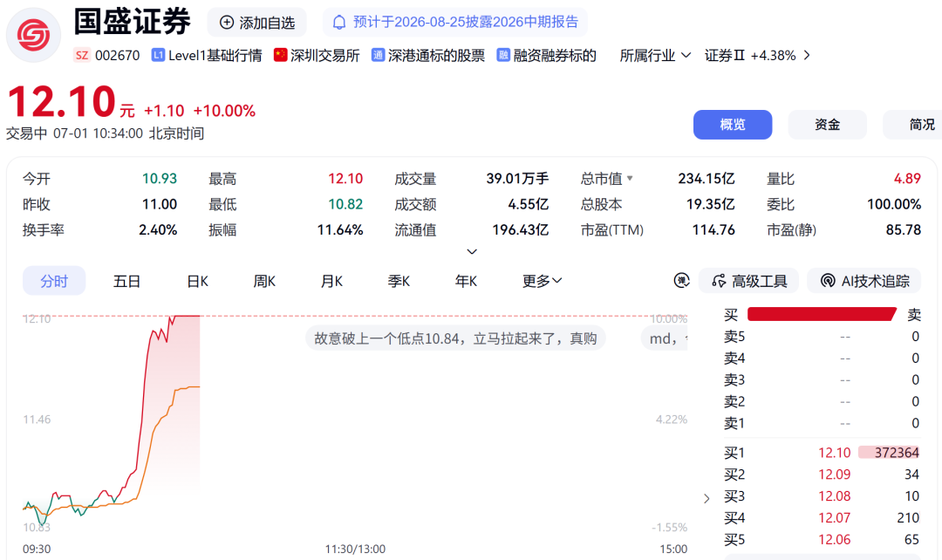Click the SZ market badge
This screenshot has width=942, height=560.
(82, 55)
